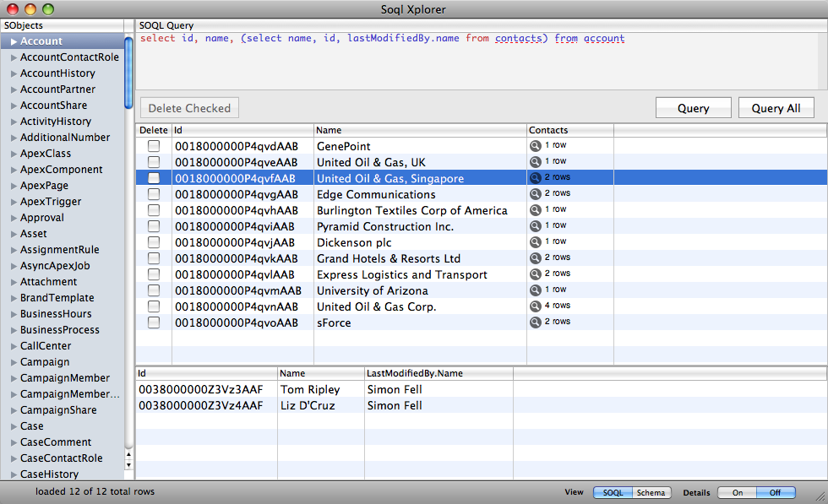Show contacts via magnifier for Edge Communications

[536, 193]
